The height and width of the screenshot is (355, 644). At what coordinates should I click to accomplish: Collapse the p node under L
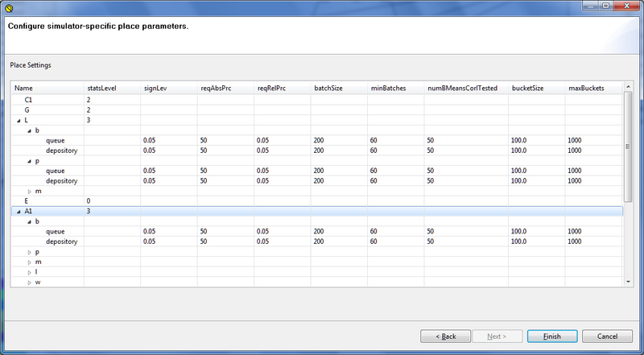28,160
